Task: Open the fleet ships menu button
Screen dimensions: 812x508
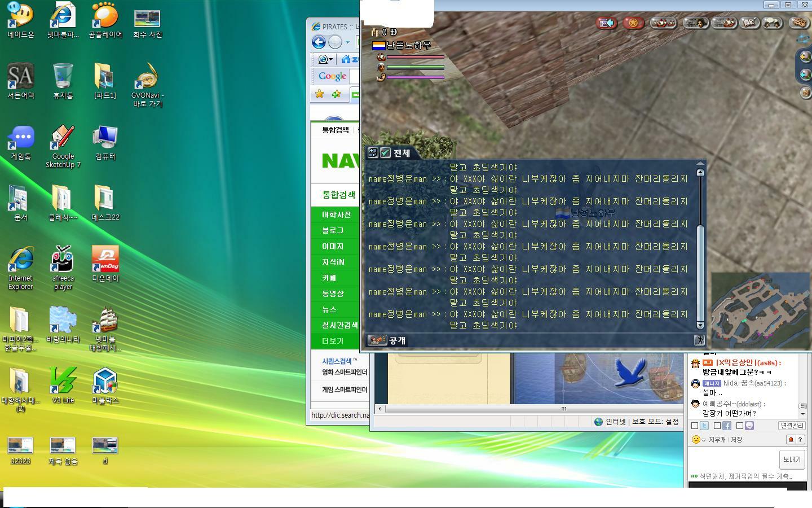Action: pyautogui.click(x=663, y=23)
